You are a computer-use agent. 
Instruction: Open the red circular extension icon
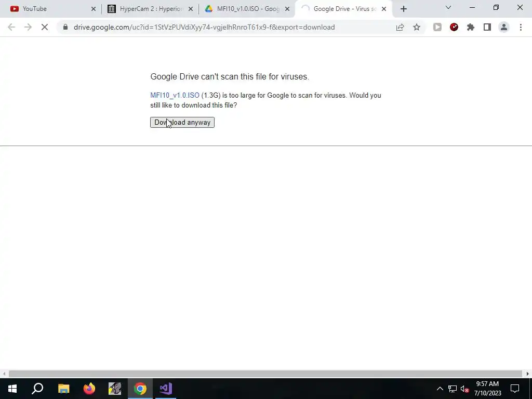click(x=454, y=27)
